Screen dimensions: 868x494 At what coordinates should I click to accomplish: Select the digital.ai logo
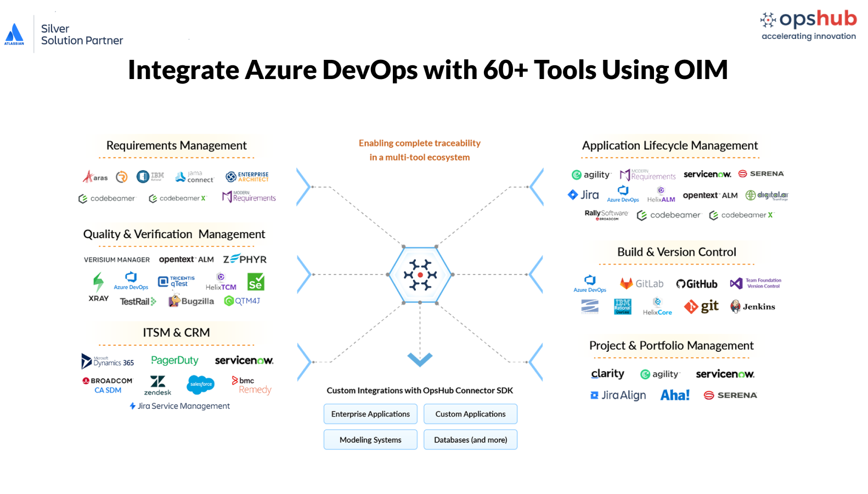pos(766,195)
